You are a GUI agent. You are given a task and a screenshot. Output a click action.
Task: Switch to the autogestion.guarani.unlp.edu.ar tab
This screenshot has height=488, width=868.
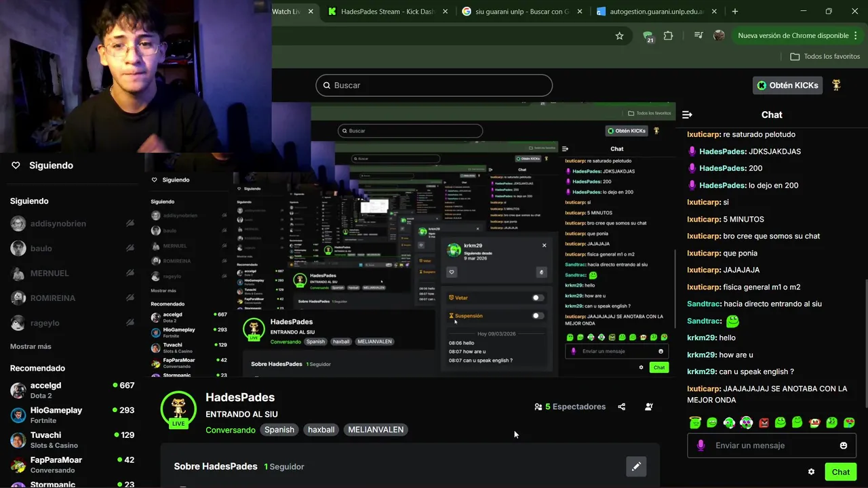[656, 12]
